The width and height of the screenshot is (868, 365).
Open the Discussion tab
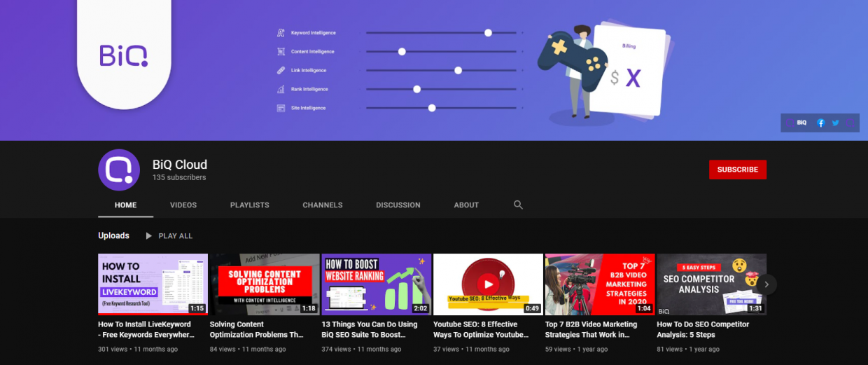398,205
